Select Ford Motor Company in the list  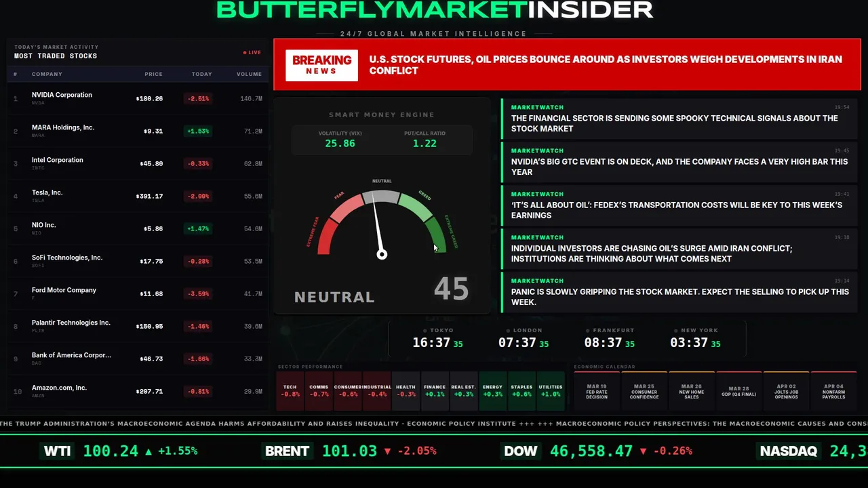tap(64, 290)
